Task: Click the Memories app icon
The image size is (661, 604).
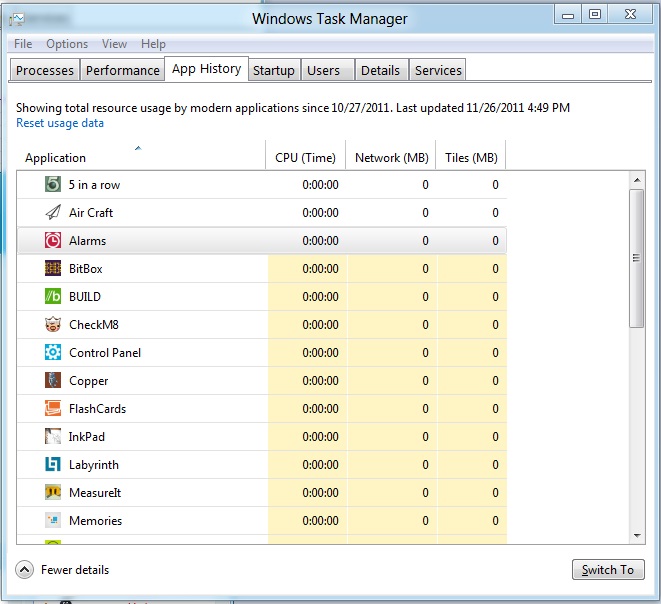Action: coord(53,521)
